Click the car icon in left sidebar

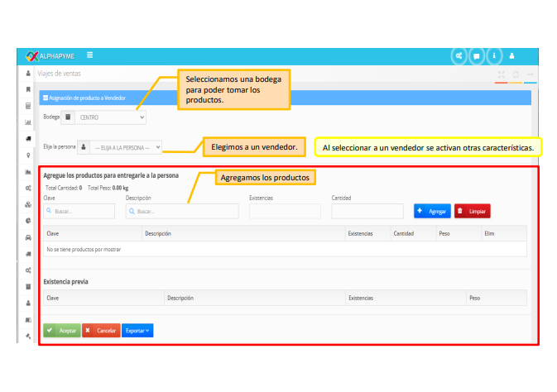coord(28,237)
